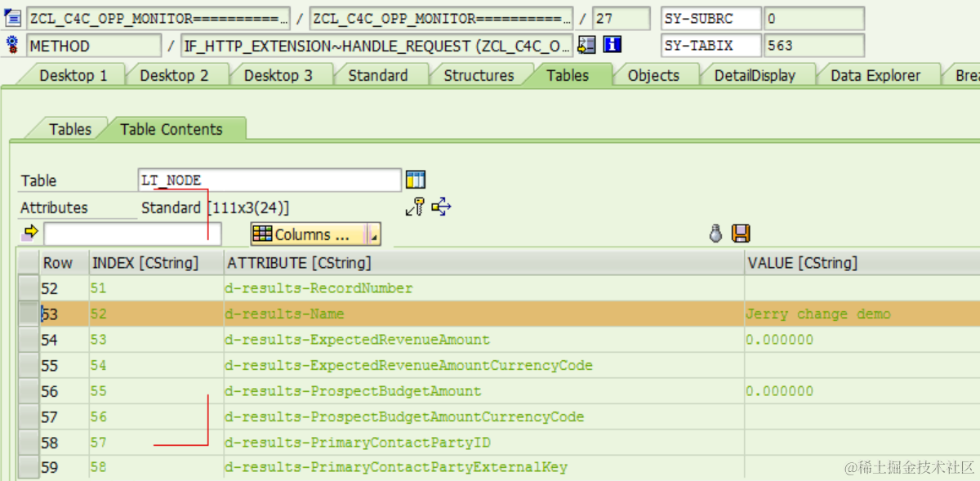The image size is (980, 481).
Task: Click the SY-TABIX variable name field
Action: click(x=710, y=45)
